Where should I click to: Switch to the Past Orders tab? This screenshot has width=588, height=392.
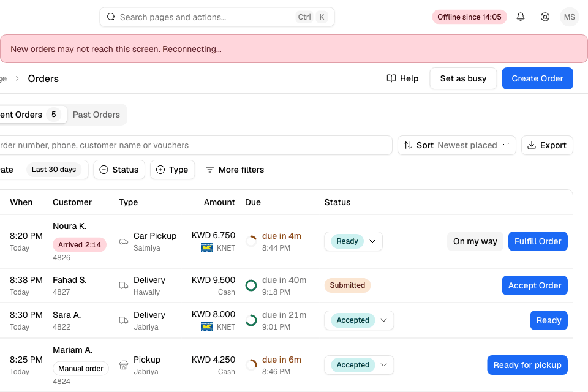pos(96,115)
